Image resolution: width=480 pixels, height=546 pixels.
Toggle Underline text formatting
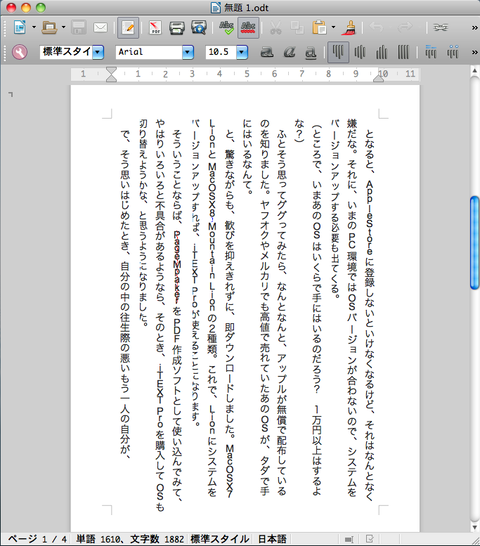(x=311, y=52)
